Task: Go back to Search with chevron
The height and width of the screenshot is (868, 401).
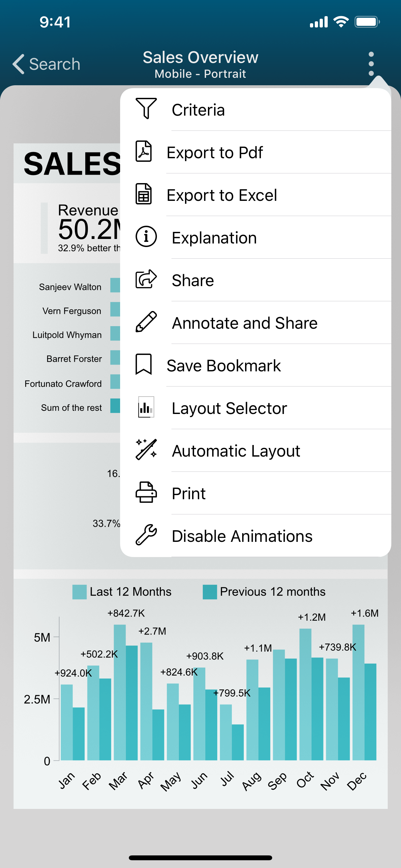Action: click(x=18, y=64)
